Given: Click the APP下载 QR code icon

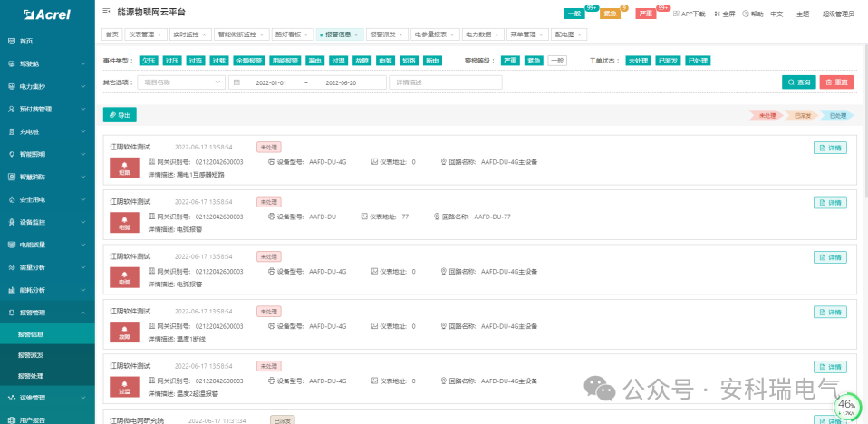Looking at the screenshot, I should (676, 14).
